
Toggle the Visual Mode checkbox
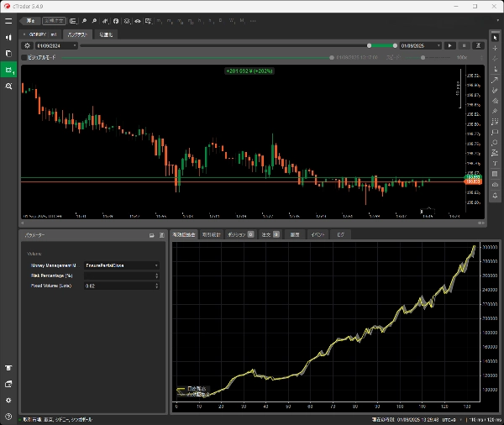point(24,58)
